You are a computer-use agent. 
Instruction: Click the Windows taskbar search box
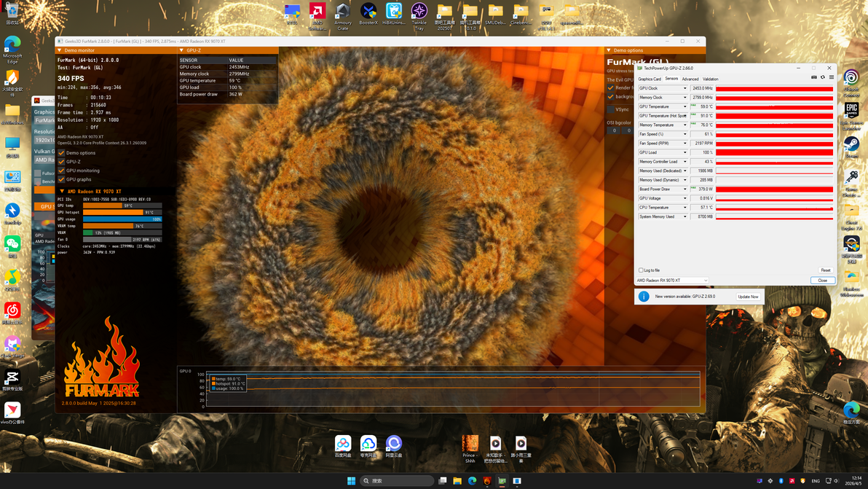click(x=396, y=481)
